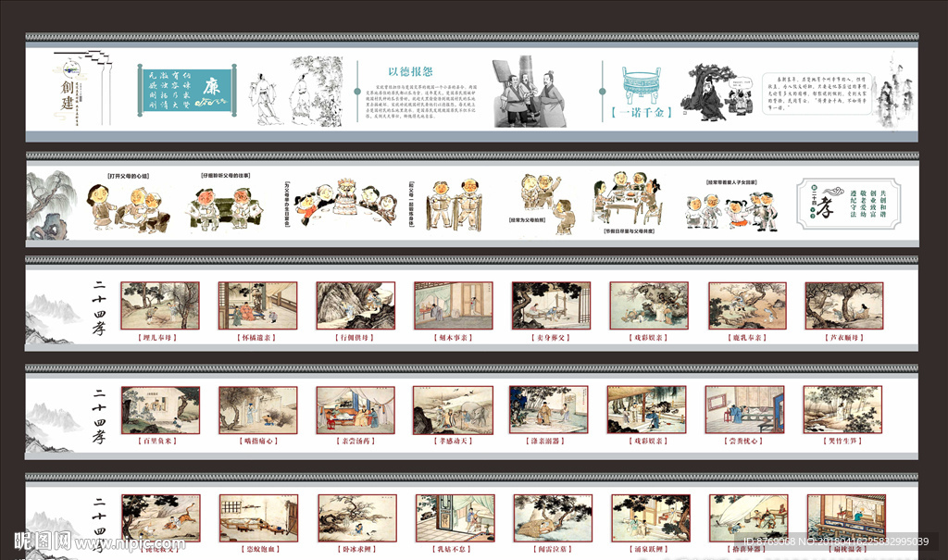Select the caption 卖身葬父
The image size is (948, 560).
pos(550,338)
